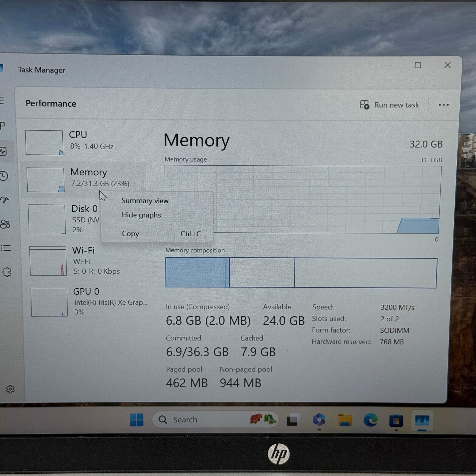Open the Details list sidebar icon

6,248
